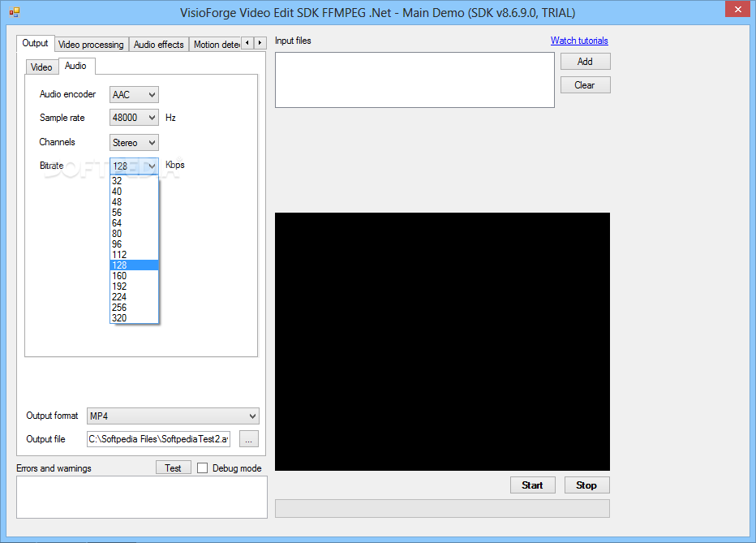
Task: Switch to the Output tab
Action: click(35, 43)
